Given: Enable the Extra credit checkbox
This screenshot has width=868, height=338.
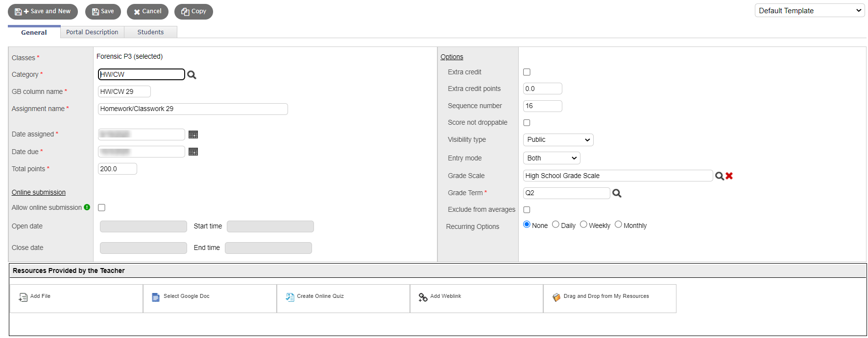Looking at the screenshot, I should tap(527, 72).
